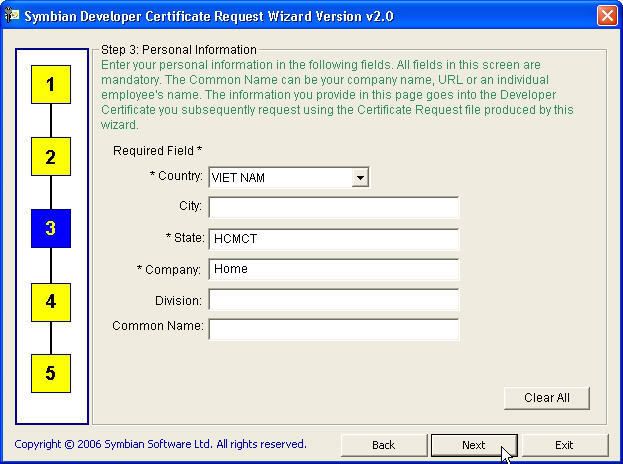Close the Certificate Request Wizard window

606,16
